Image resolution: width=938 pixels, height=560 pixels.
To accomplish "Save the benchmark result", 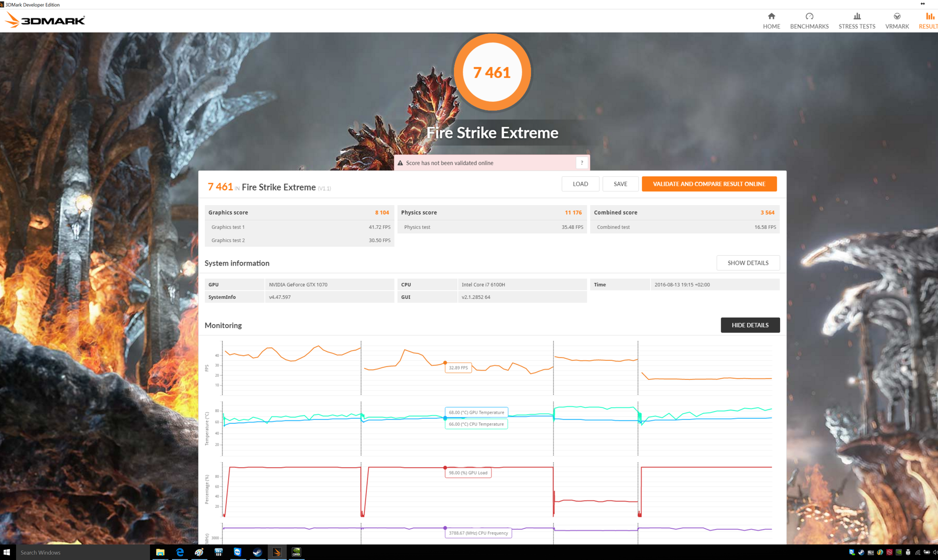I will pos(620,184).
